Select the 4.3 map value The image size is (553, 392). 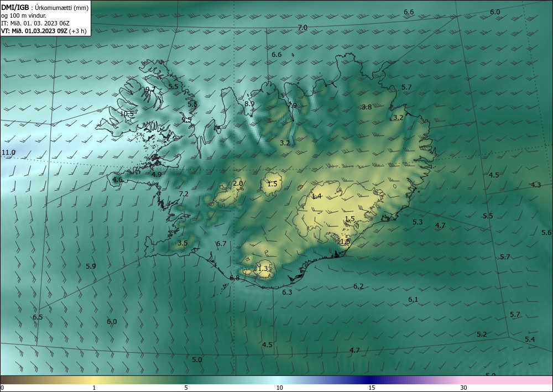coord(536,185)
